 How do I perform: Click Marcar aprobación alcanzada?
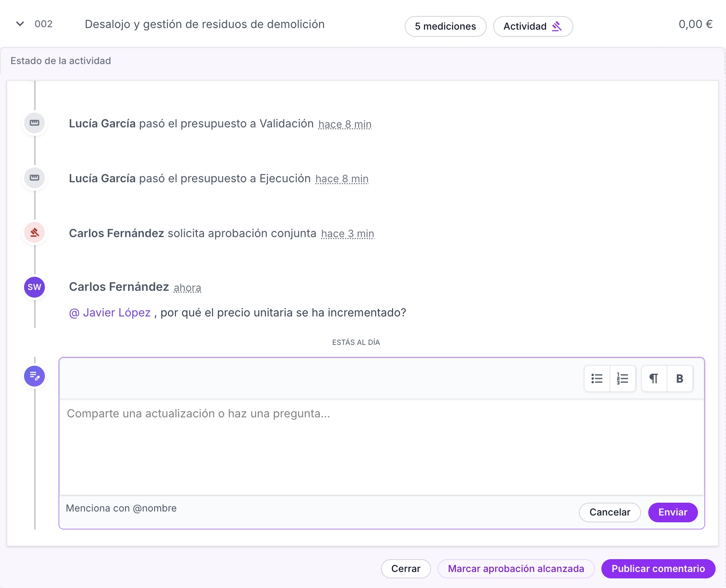click(516, 568)
